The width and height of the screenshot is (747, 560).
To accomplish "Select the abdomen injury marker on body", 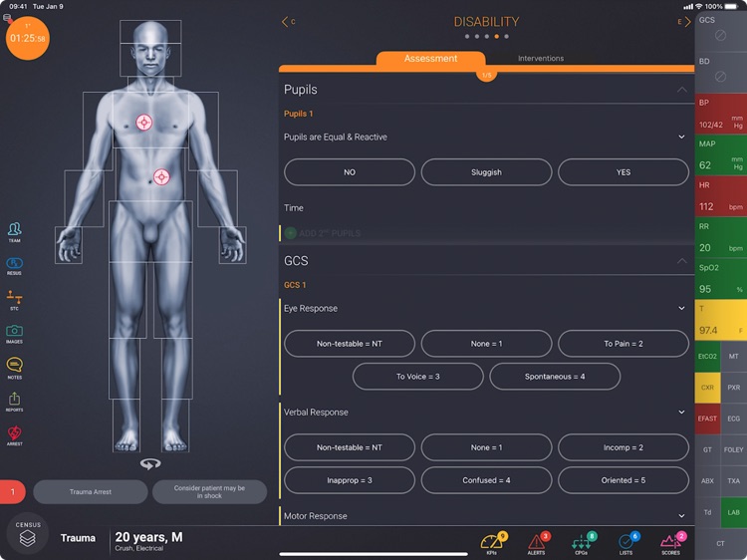I will tap(161, 176).
